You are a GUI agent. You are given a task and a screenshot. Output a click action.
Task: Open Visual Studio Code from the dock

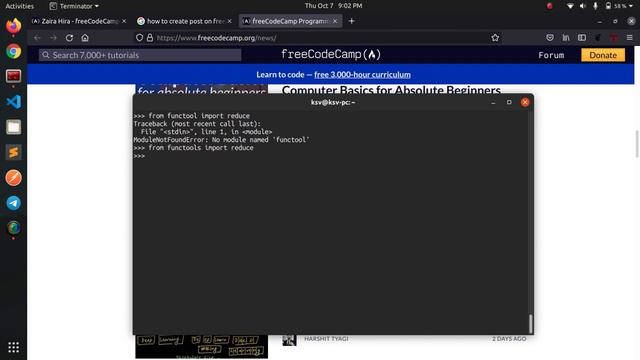13,102
